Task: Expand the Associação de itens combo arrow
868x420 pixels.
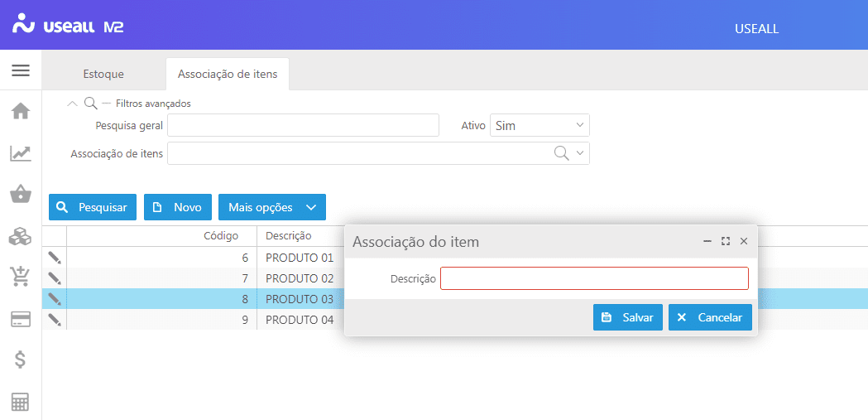Action: 580,153
